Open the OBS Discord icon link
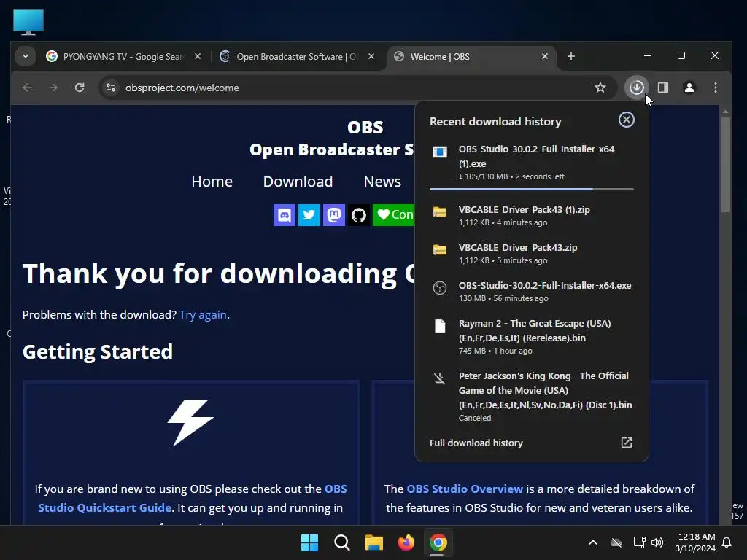 (x=285, y=215)
